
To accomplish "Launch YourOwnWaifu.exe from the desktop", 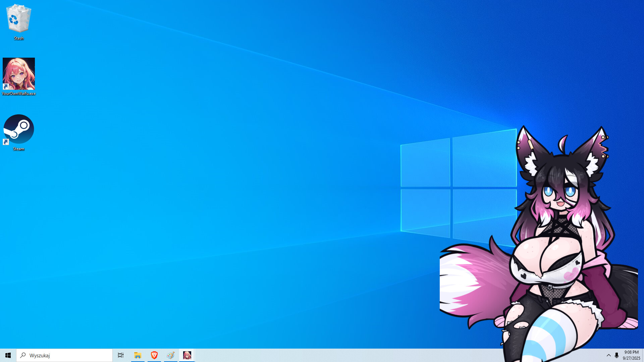I will pos(18,74).
